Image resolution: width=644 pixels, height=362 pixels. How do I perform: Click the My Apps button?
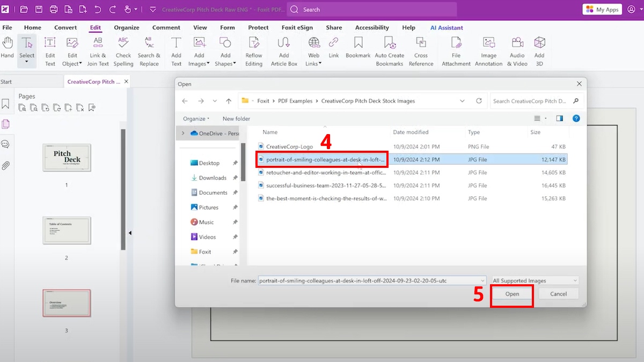click(602, 9)
